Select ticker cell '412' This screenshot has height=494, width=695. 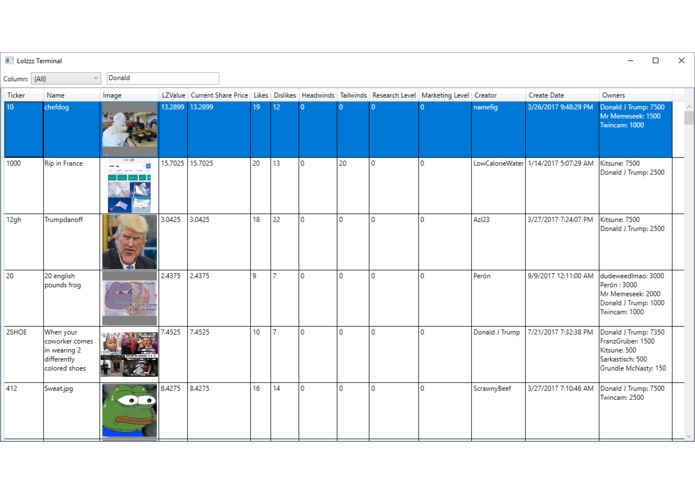point(24,411)
